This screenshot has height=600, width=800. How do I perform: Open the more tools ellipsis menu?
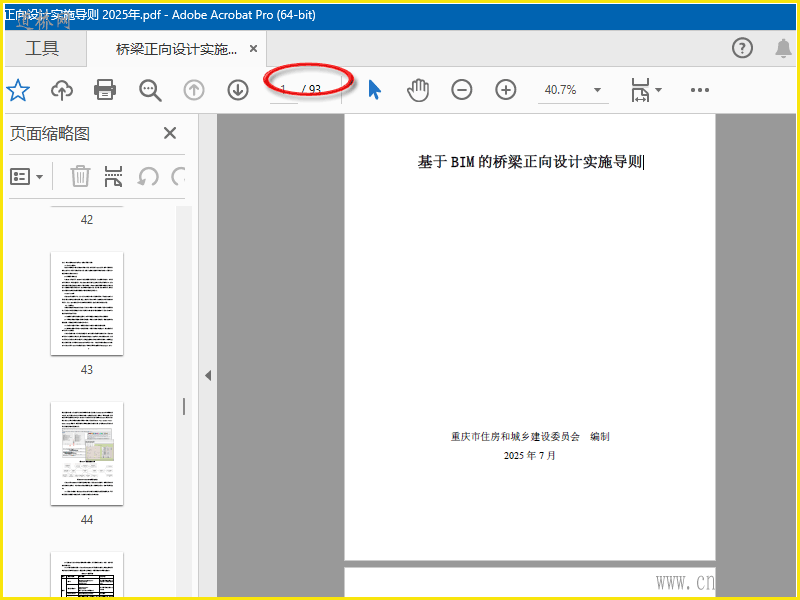pyautogui.click(x=699, y=90)
